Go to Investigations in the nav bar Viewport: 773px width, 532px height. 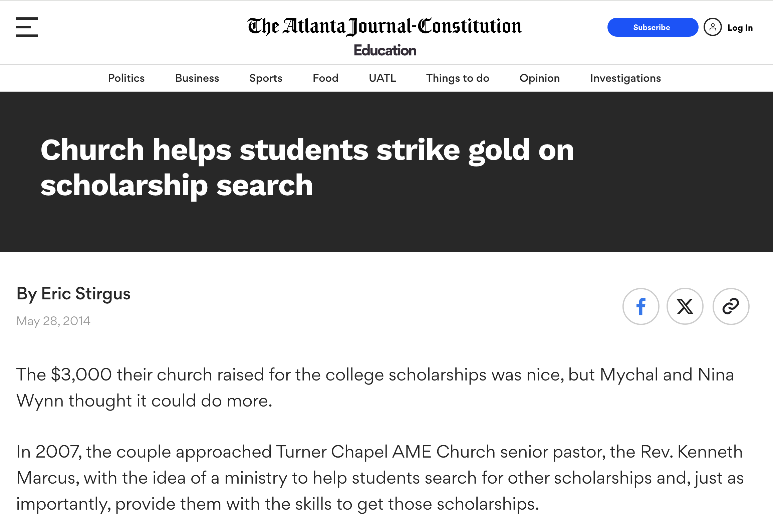click(x=625, y=78)
